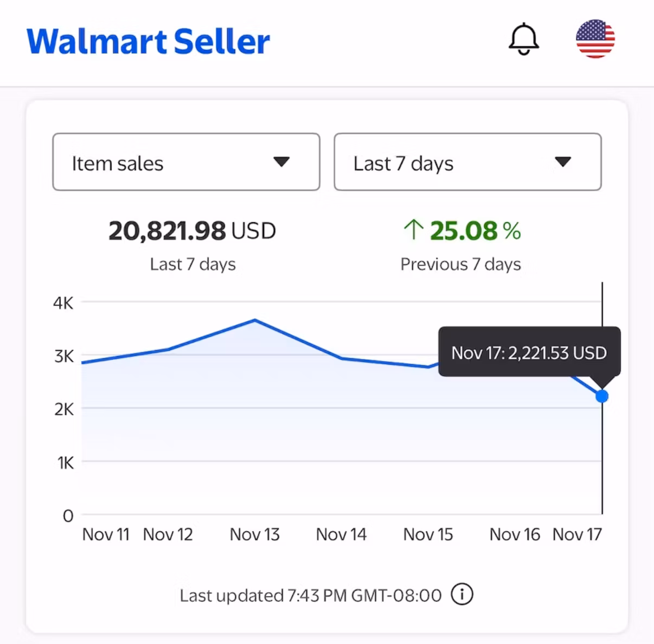Click the Item sales dropdown arrow
This screenshot has height=644, width=654.
(x=281, y=162)
